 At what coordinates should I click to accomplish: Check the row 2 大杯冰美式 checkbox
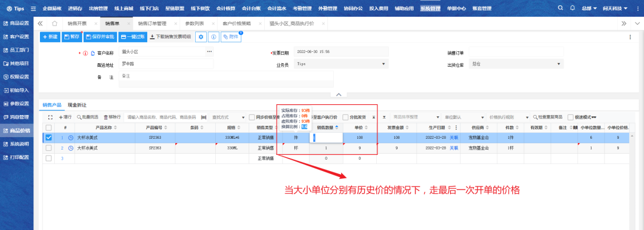tap(49, 148)
